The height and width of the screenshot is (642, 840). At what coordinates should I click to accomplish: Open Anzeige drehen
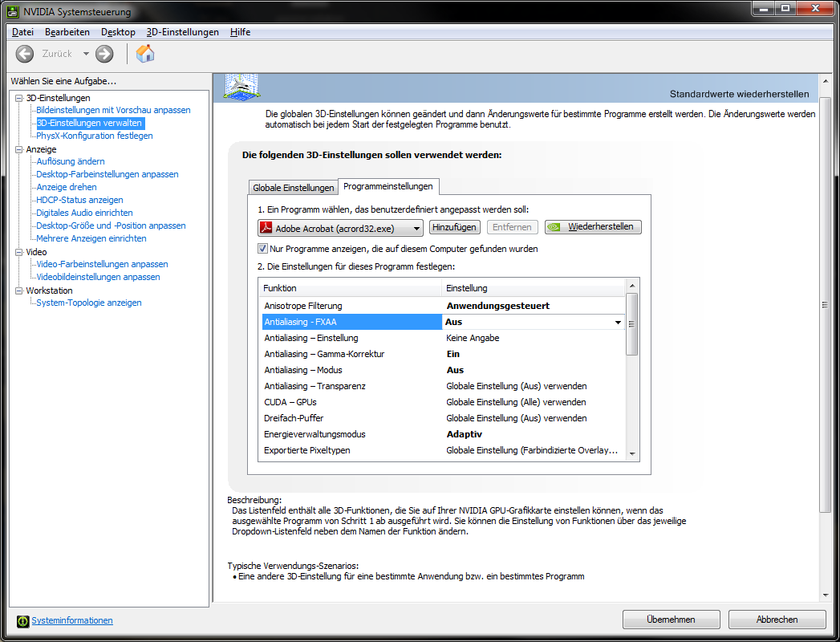(x=67, y=187)
